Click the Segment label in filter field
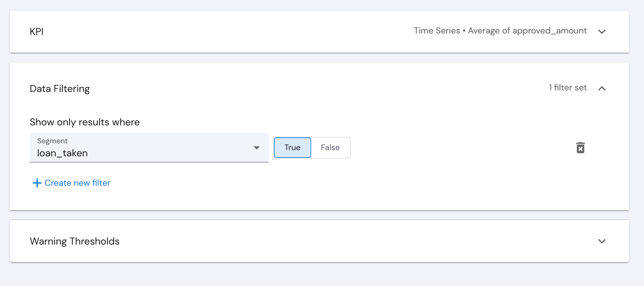 tap(52, 141)
